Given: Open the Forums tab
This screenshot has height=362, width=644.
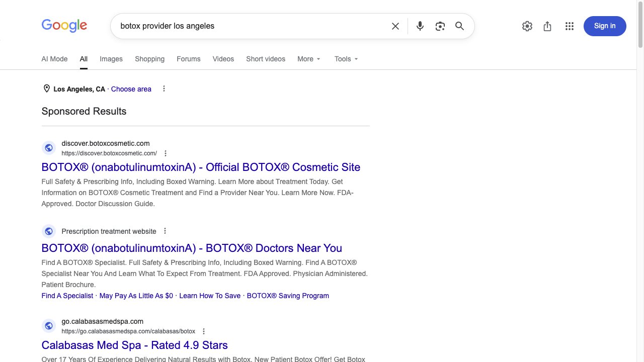Looking at the screenshot, I should (x=189, y=59).
